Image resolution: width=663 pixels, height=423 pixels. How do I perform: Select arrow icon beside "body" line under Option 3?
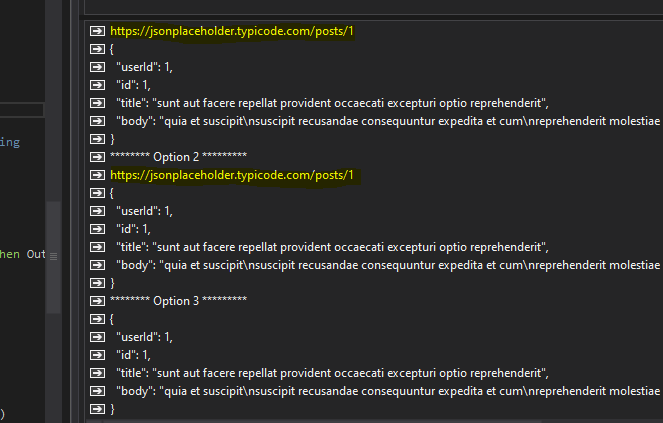(97, 391)
